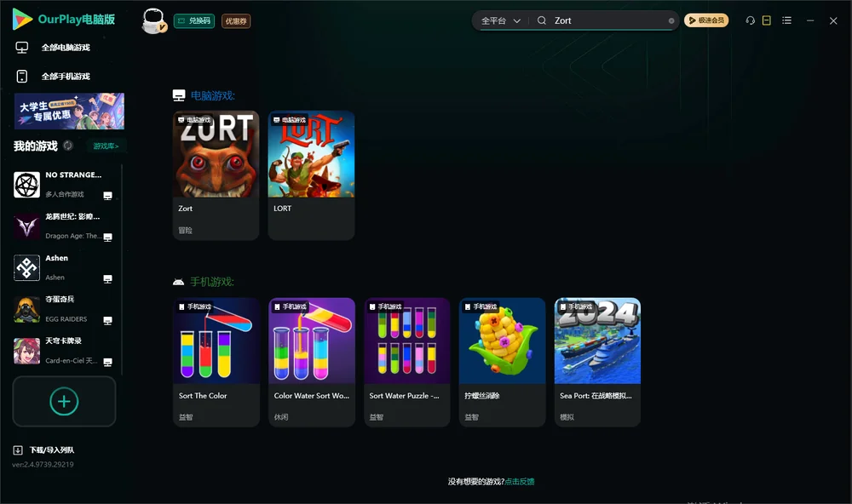Open the 极速会员 membership button
Image resolution: width=852 pixels, height=504 pixels.
pyautogui.click(x=706, y=20)
